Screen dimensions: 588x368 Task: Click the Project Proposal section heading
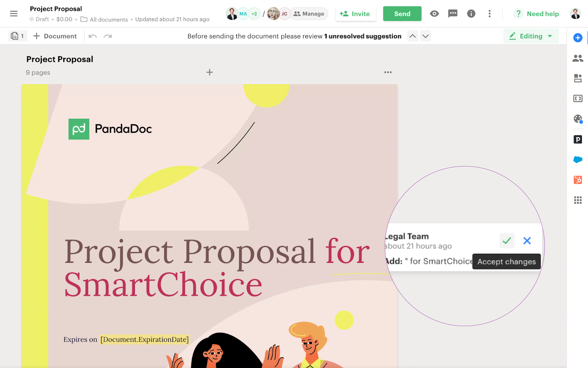tap(60, 59)
